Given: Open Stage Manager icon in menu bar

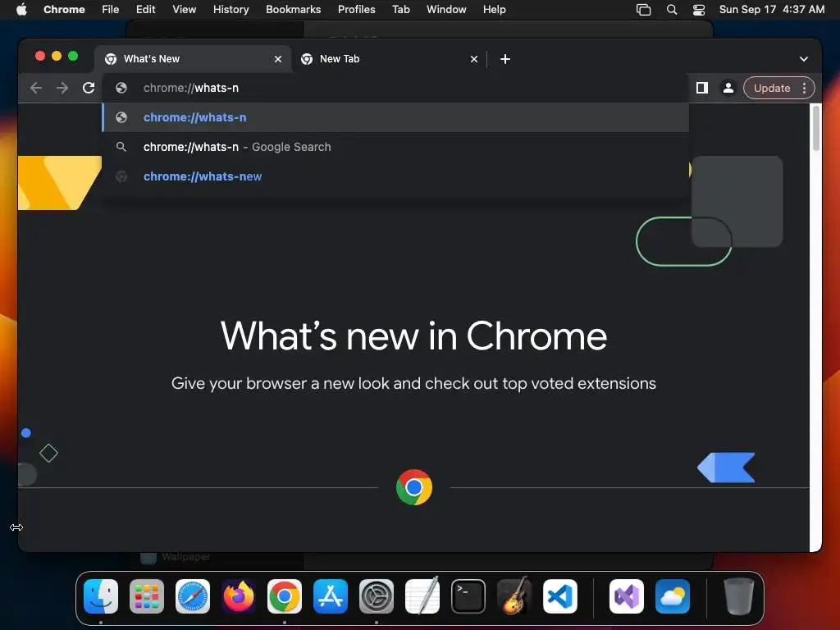Looking at the screenshot, I should click(643, 10).
